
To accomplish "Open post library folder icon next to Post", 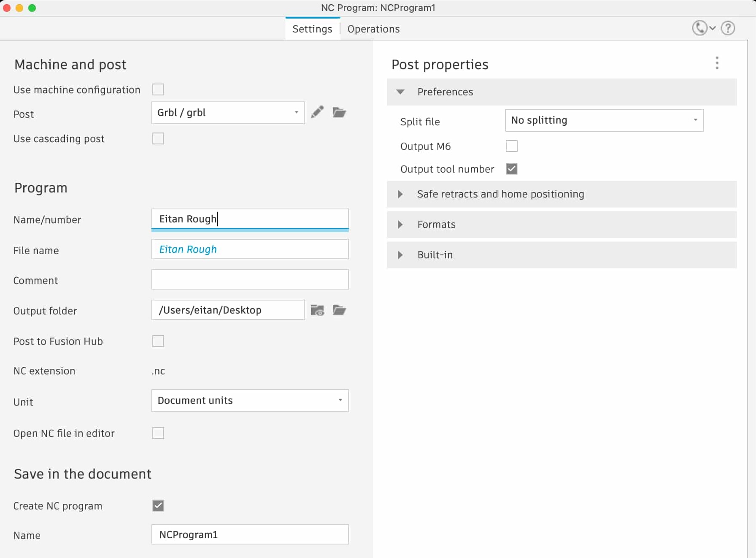I will tap(339, 112).
